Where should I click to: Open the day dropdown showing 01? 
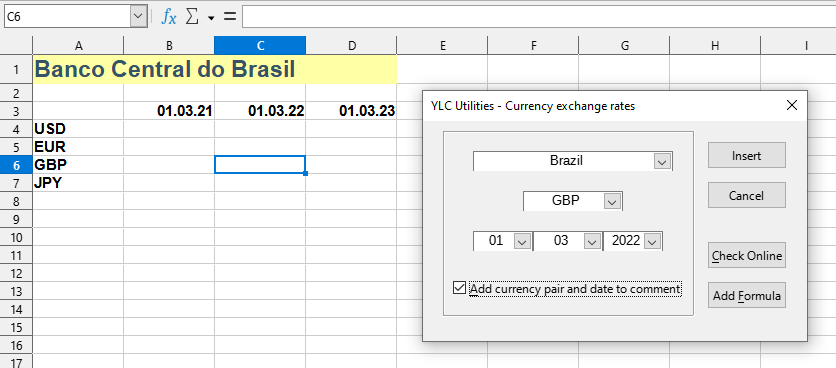522,241
